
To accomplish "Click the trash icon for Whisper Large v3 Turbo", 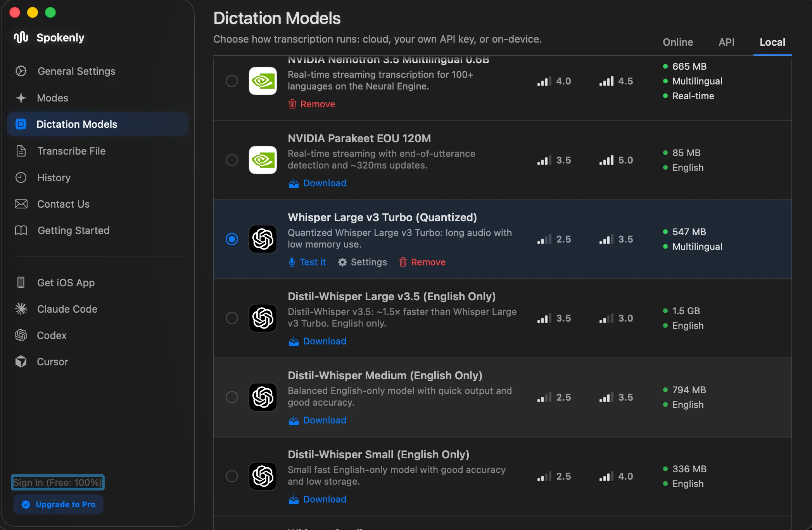I will click(403, 262).
